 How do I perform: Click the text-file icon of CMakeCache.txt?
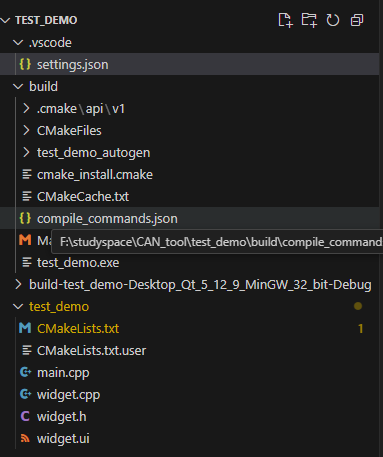coord(27,196)
